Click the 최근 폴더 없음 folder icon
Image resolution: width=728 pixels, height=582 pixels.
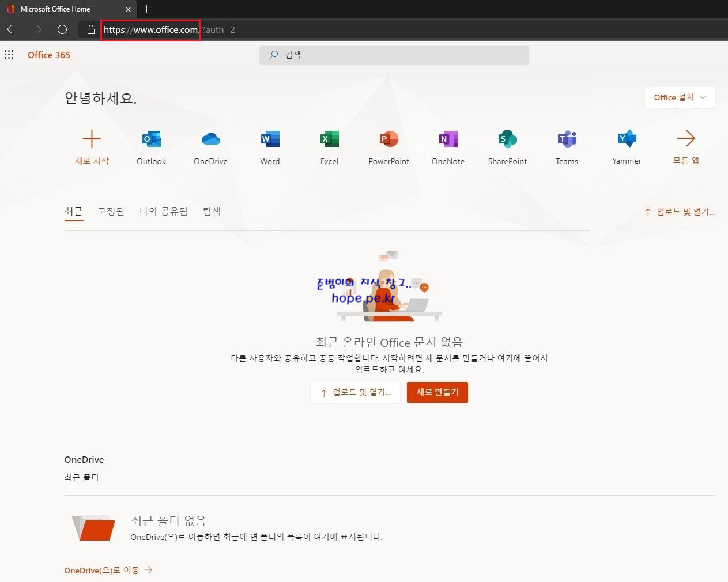coord(93,527)
